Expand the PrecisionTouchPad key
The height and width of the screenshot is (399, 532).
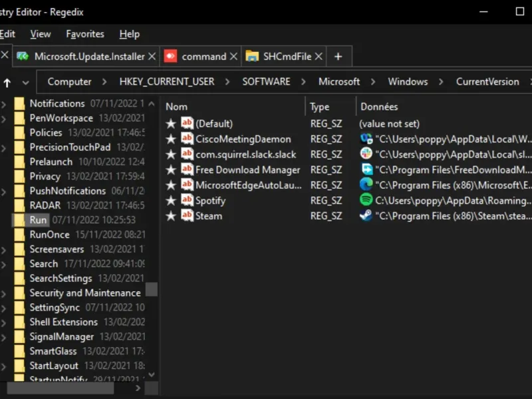click(x=4, y=148)
